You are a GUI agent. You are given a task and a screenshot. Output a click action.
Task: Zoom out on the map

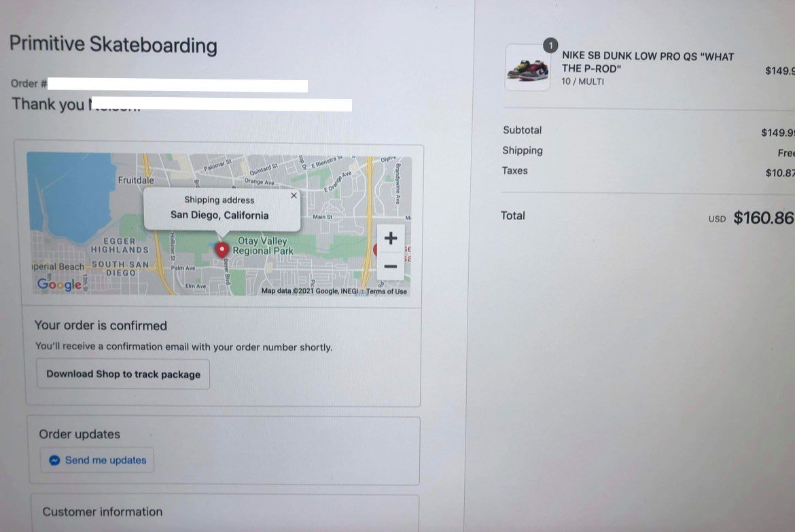coord(391,267)
